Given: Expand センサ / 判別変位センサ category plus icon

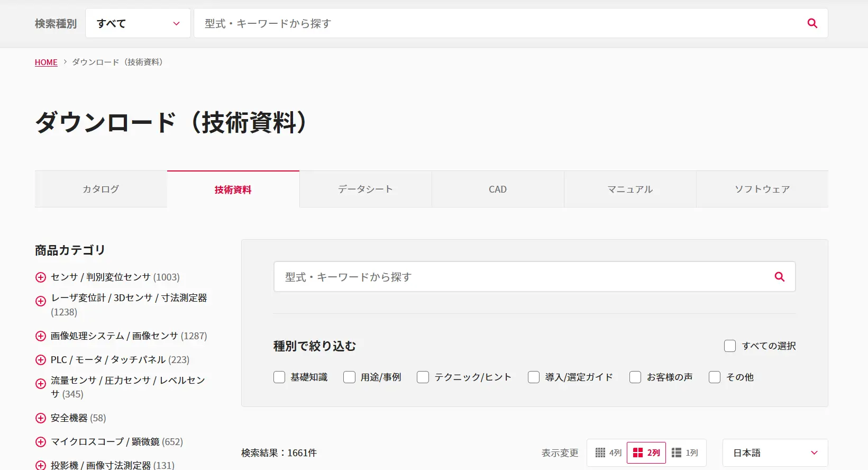Looking at the screenshot, I should (41, 277).
